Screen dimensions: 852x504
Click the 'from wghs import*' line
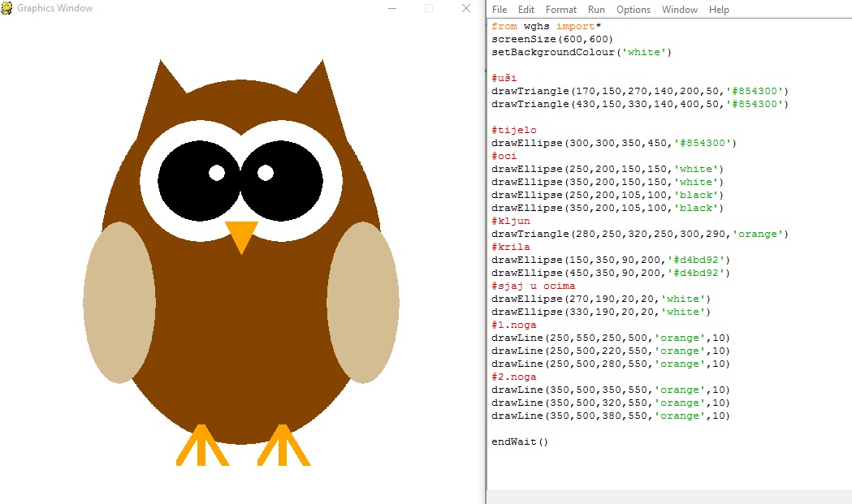[546, 26]
